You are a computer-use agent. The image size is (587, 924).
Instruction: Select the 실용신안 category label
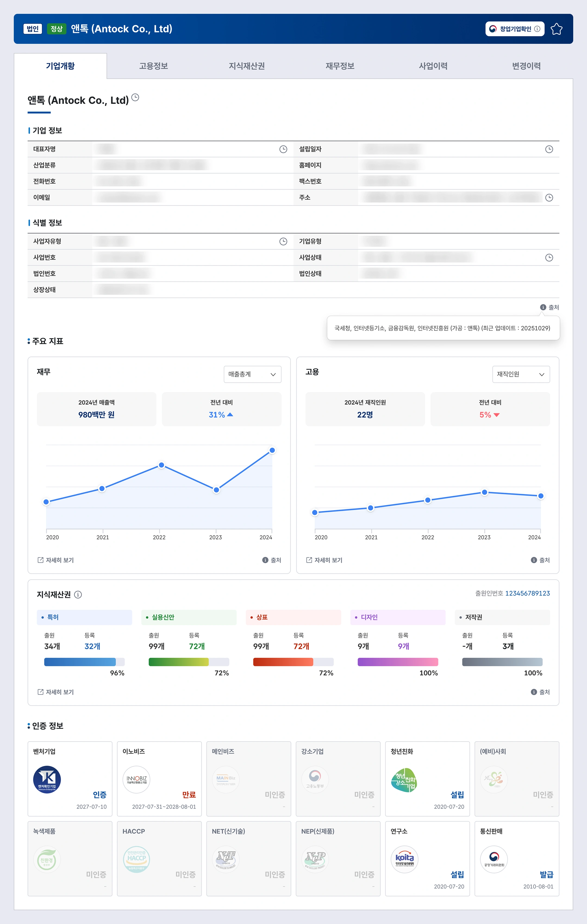pos(189,617)
